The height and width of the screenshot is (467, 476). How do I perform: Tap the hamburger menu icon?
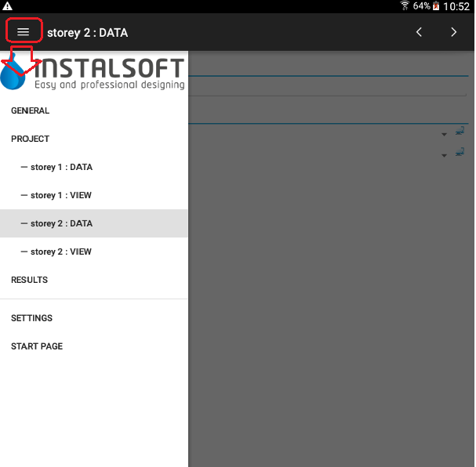[24, 32]
